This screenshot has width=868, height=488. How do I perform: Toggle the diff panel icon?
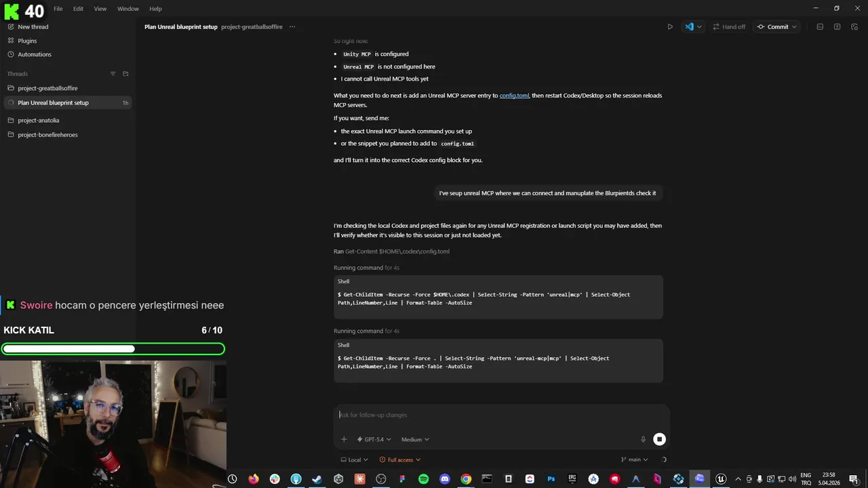coord(837,27)
